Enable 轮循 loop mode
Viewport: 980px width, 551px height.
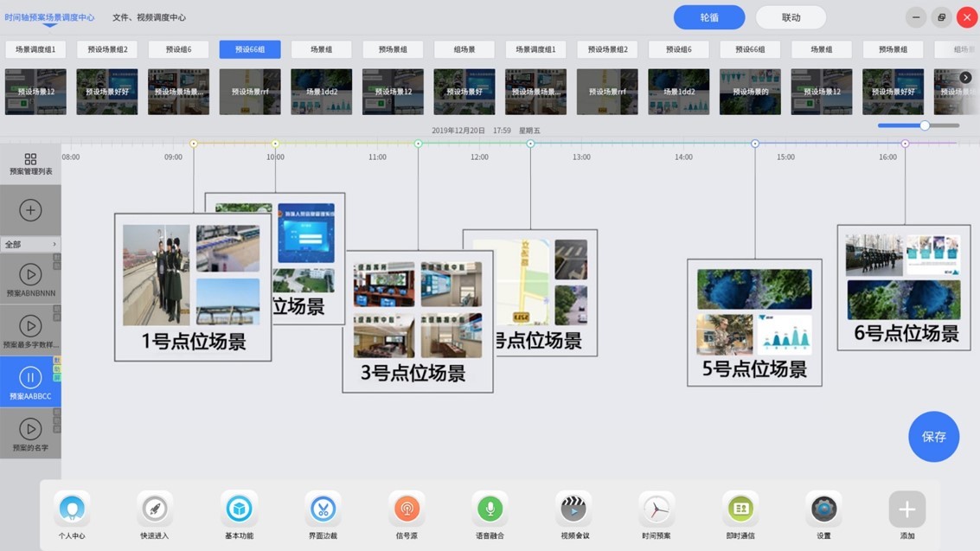[708, 16]
